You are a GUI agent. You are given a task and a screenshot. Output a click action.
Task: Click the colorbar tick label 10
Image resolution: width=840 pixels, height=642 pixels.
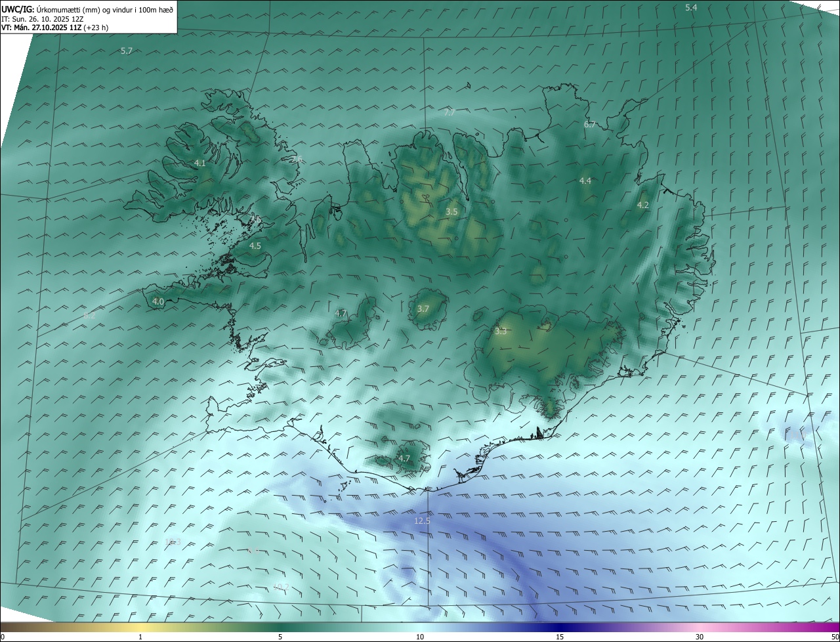pyautogui.click(x=420, y=637)
